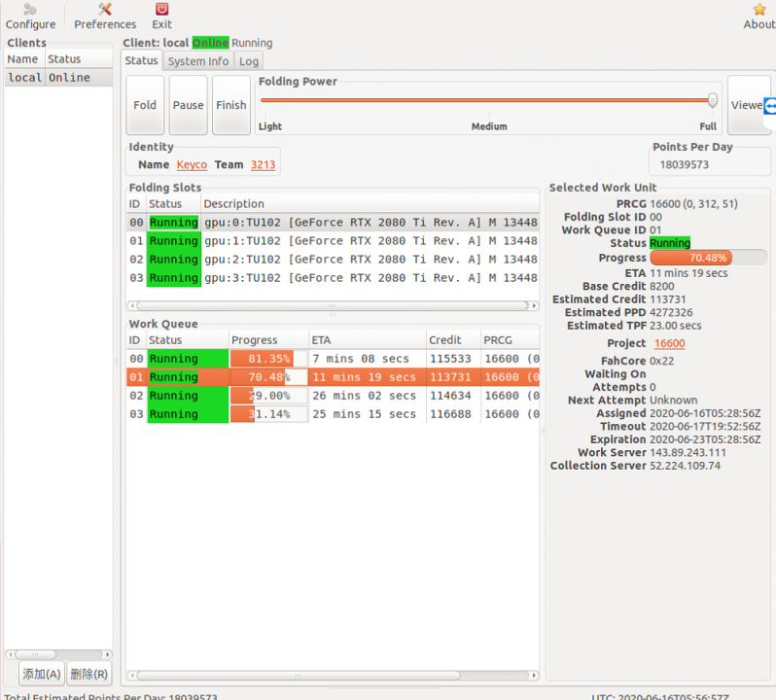Click the Finish button

[231, 105]
